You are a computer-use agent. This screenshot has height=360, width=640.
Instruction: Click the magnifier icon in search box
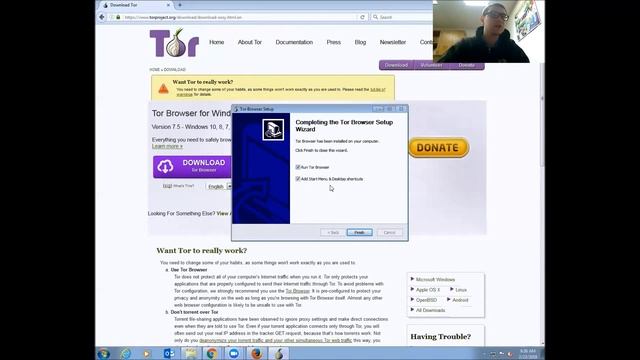[376, 17]
